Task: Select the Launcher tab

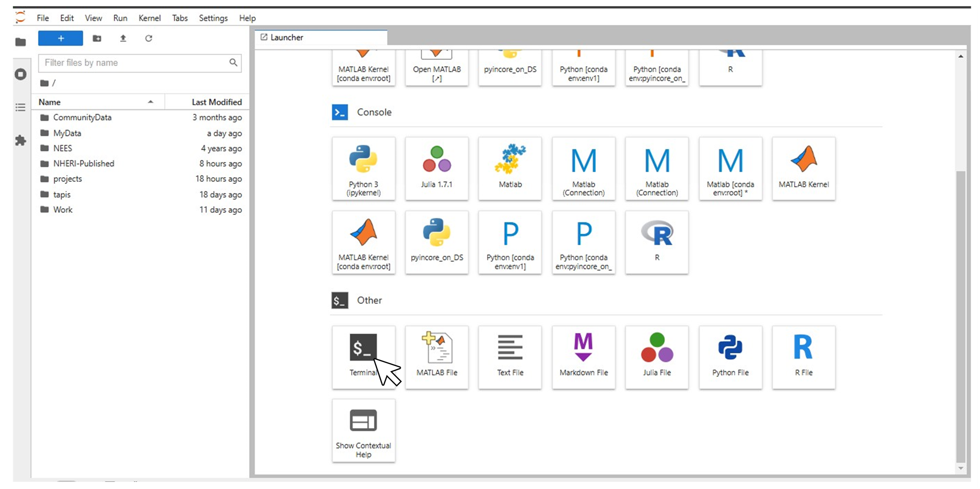Action: pos(286,37)
